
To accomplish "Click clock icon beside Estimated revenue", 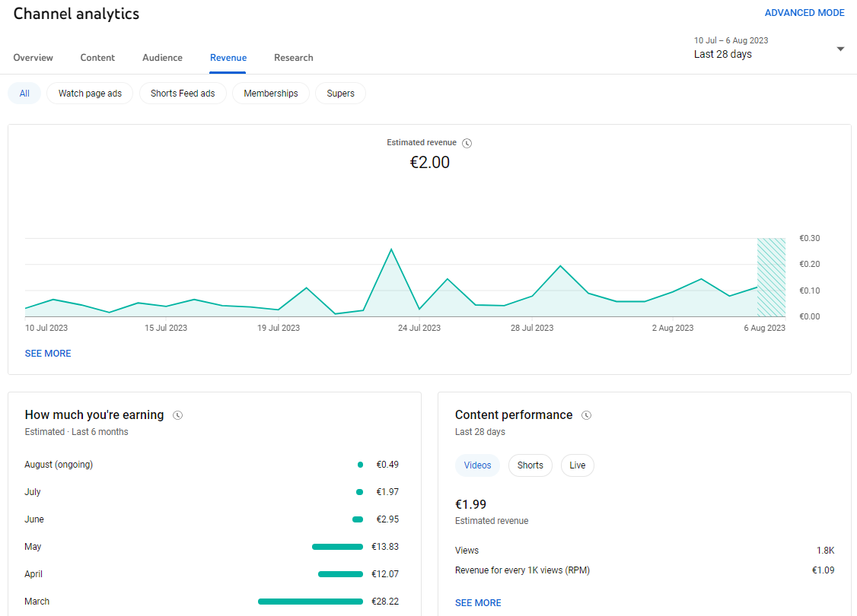I will (467, 143).
